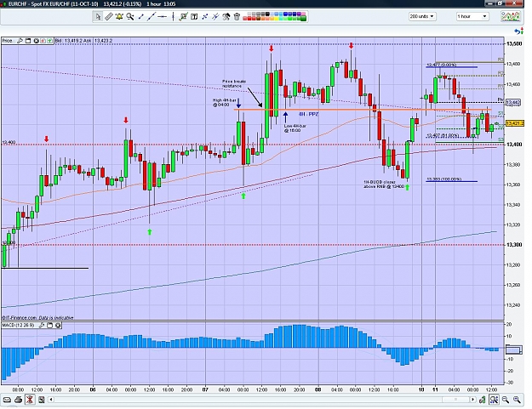The image size is (532, 409).
Task: Choose the extended trend line tool
Action: [x=152, y=16]
